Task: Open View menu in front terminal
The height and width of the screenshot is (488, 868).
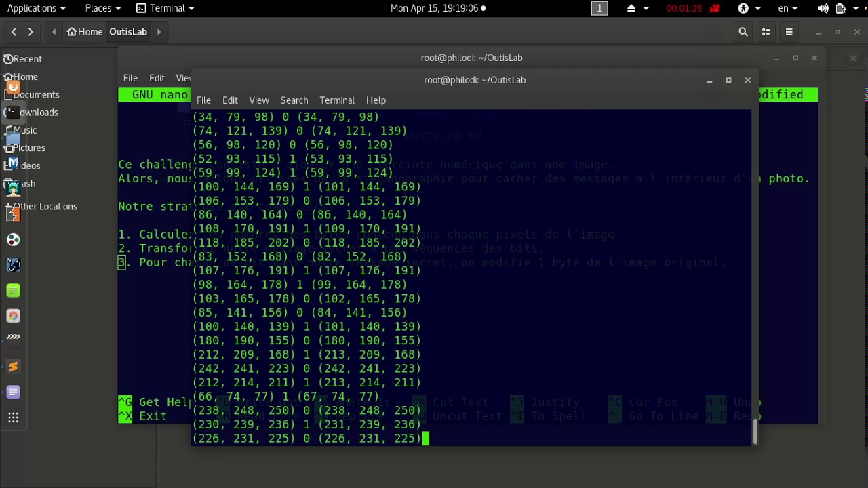Action: 259,100
